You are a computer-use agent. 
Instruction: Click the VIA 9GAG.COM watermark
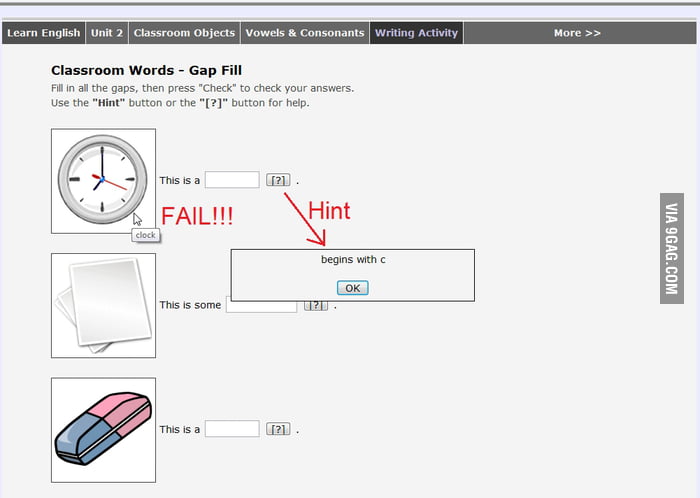click(x=670, y=248)
